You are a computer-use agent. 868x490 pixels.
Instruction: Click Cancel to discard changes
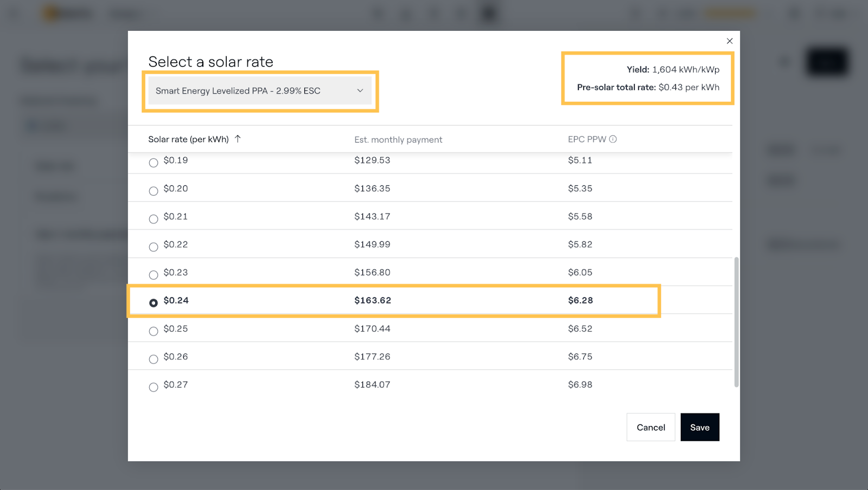(650, 428)
